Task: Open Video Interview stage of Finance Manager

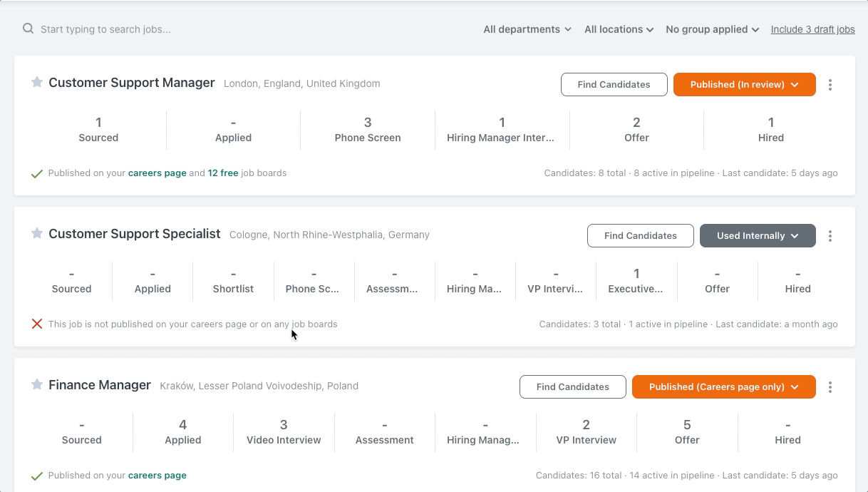Action: click(284, 432)
